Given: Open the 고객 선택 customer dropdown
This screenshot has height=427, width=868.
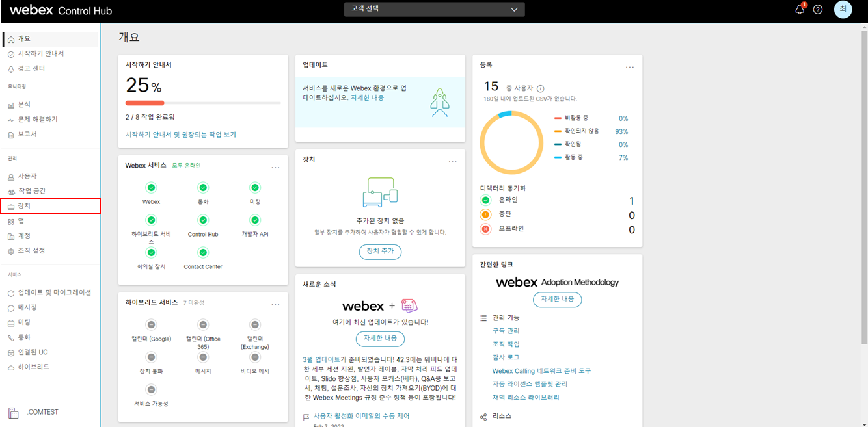Looking at the screenshot, I should click(434, 9).
